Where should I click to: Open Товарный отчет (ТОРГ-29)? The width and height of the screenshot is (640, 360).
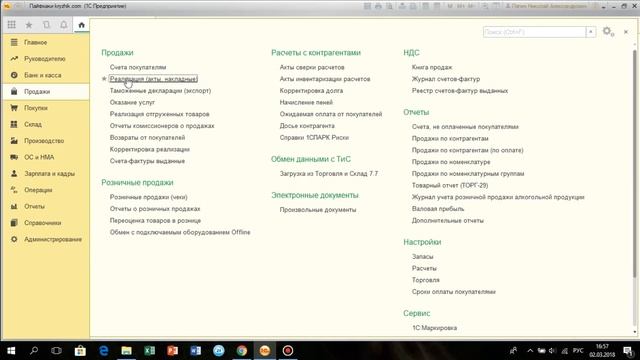(x=450, y=186)
